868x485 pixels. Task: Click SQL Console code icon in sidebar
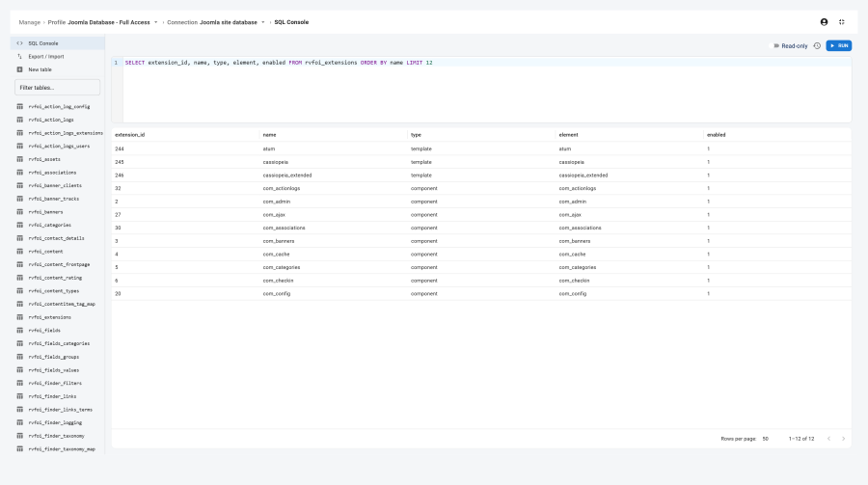coord(20,43)
